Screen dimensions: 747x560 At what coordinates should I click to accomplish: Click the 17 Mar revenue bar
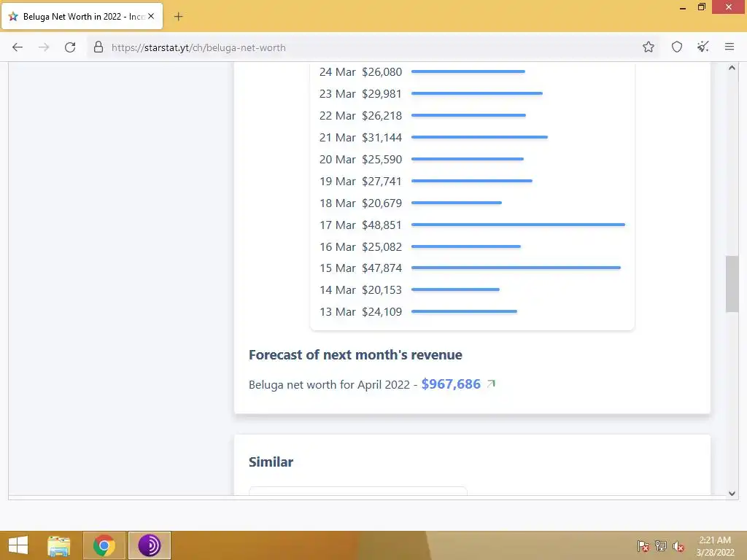(x=519, y=225)
